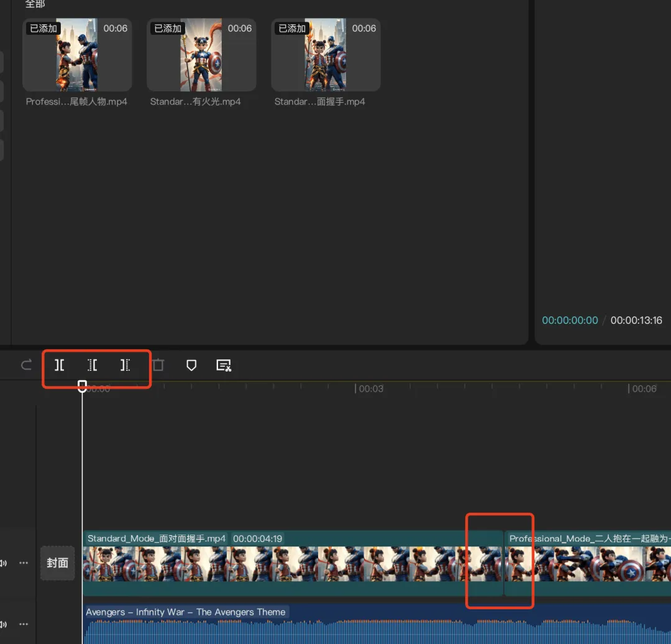Click the scissors text-list toolbar icon

(224, 365)
